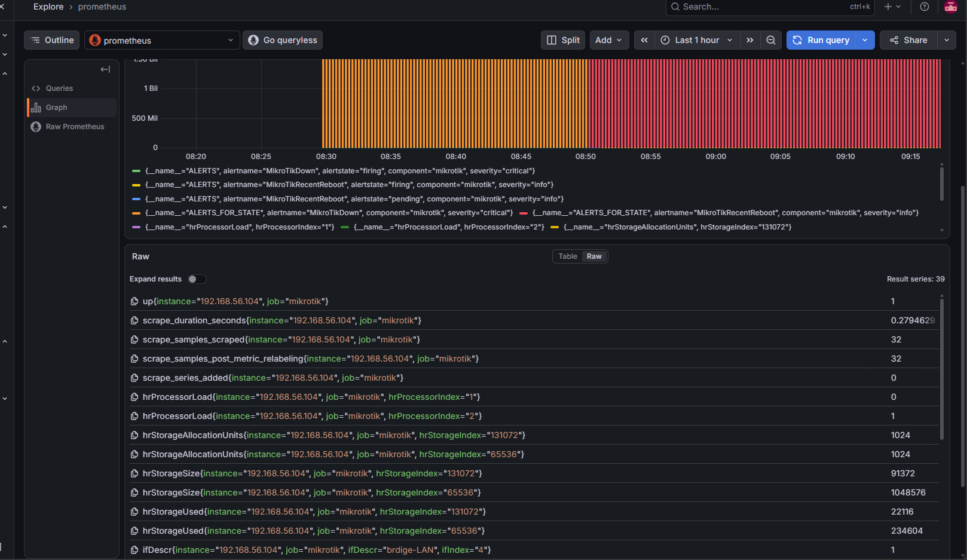Collapse the outline sidebar arrow

[105, 69]
